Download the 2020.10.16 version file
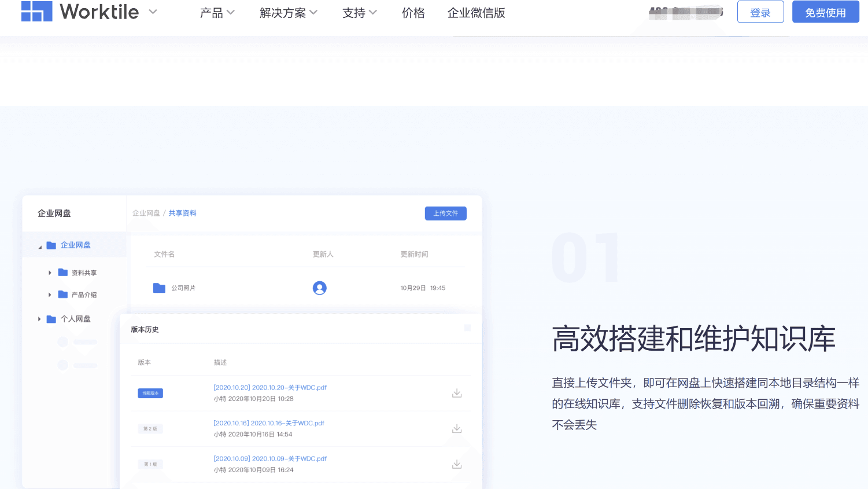The image size is (868, 489). pos(457,428)
